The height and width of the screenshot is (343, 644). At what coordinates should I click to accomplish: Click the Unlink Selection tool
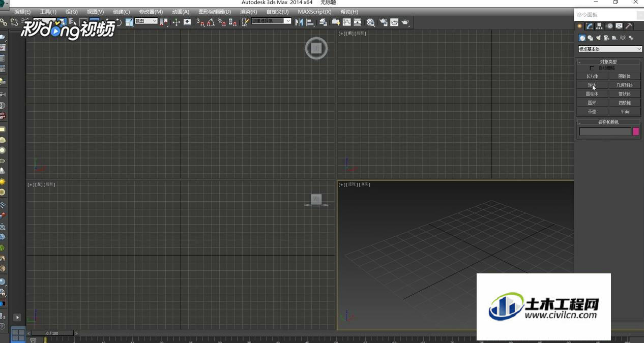pos(14,22)
